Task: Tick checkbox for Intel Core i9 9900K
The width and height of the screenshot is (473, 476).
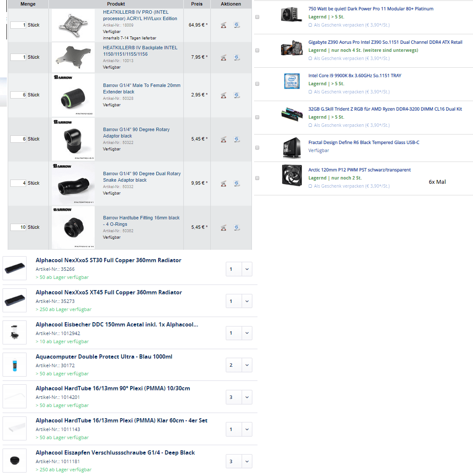Action: point(257,84)
